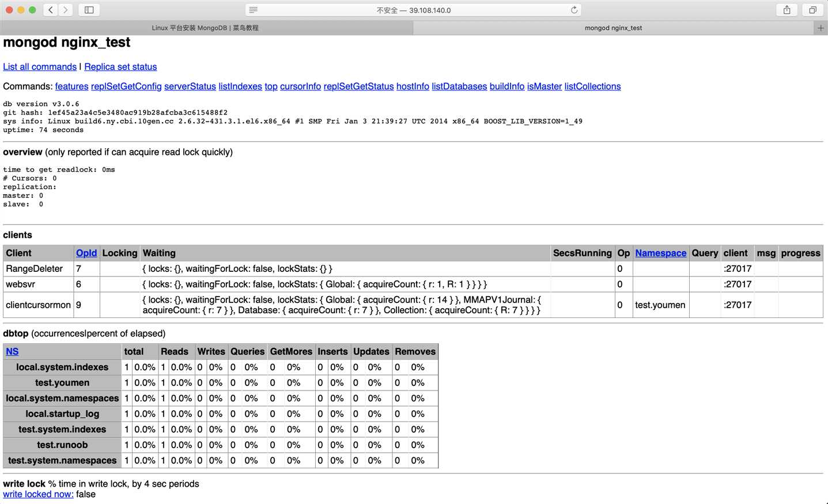
Task: Open replSetGetConfig command link
Action: tap(126, 86)
